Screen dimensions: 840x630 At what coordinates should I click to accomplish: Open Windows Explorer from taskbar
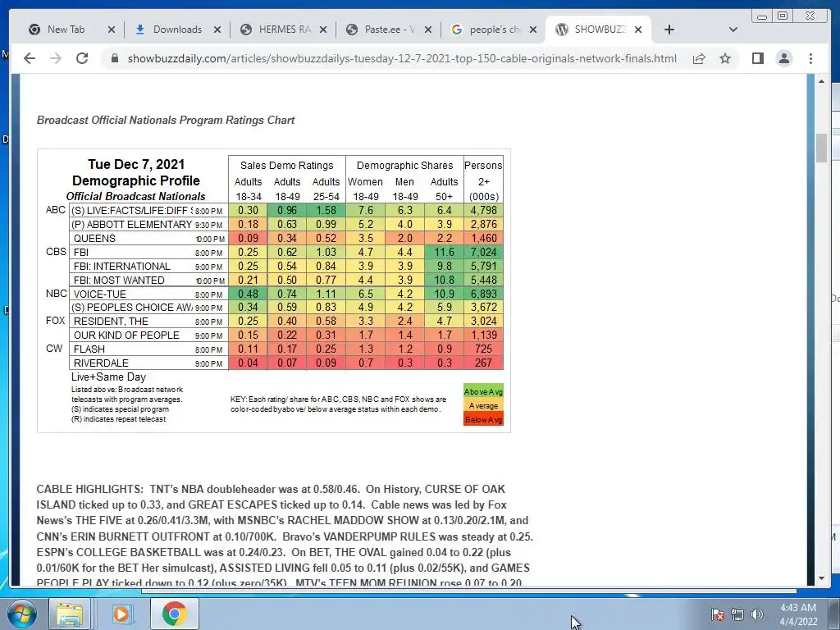[x=70, y=614]
